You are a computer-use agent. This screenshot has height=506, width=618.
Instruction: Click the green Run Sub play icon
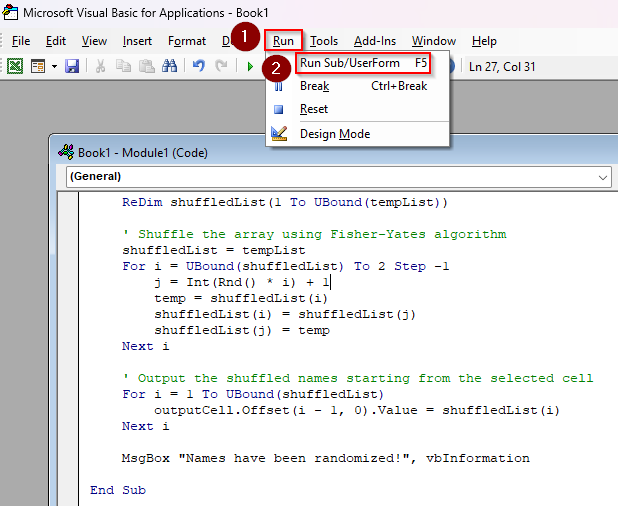click(x=250, y=66)
